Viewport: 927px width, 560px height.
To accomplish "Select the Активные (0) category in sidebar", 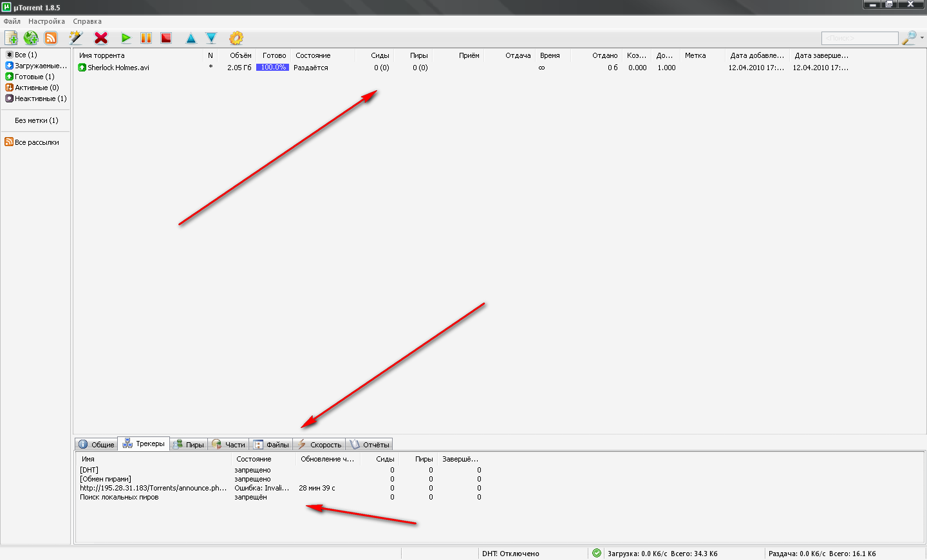I will point(32,88).
